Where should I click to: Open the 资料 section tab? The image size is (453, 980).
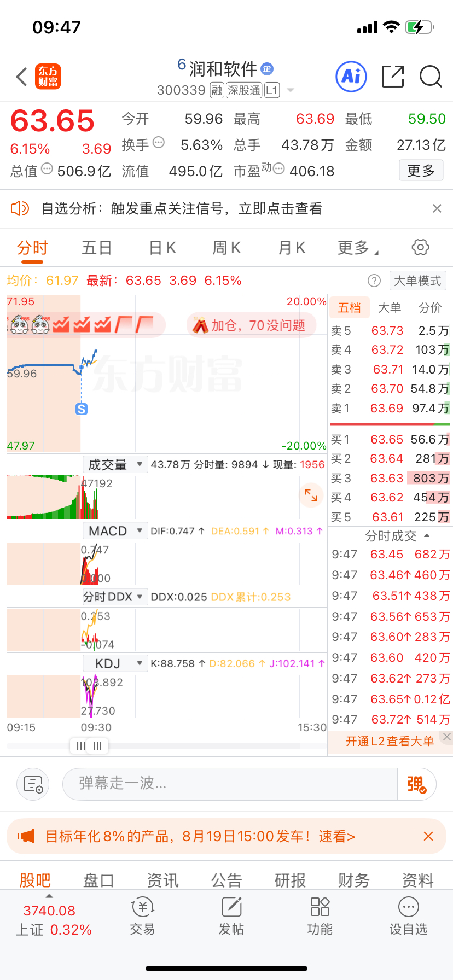(x=418, y=880)
